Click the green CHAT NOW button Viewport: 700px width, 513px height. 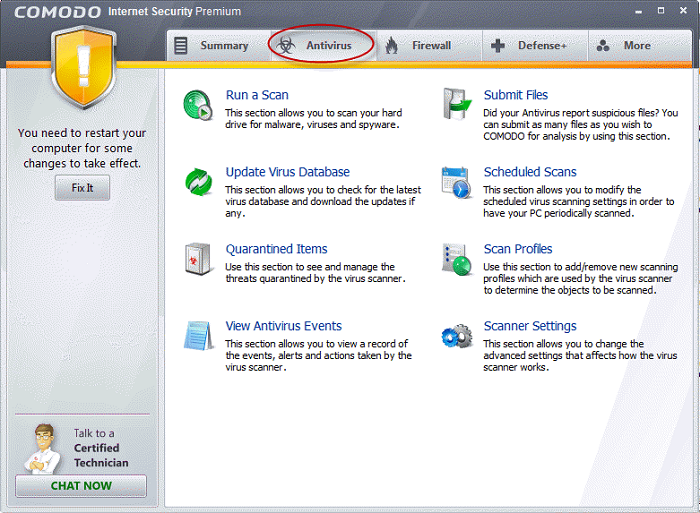81,486
